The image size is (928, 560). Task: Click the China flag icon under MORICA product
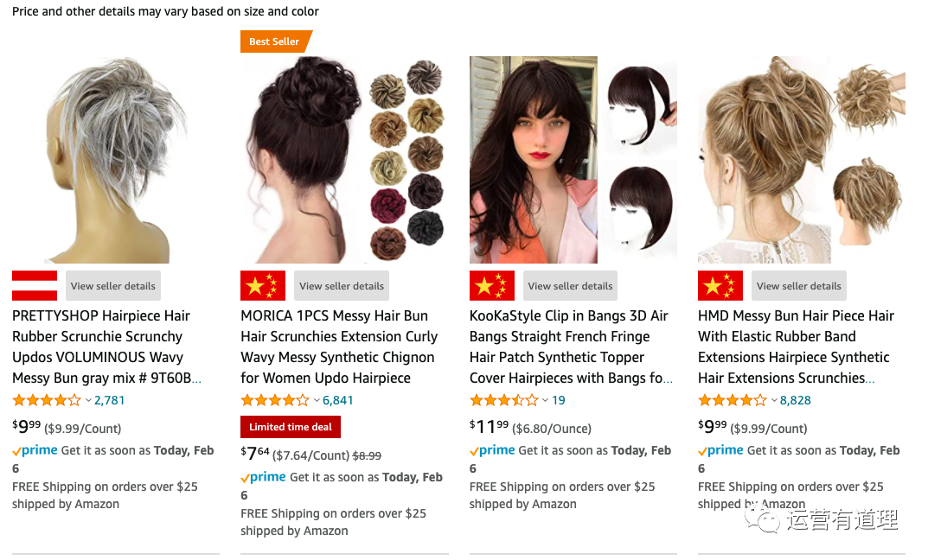(x=263, y=286)
